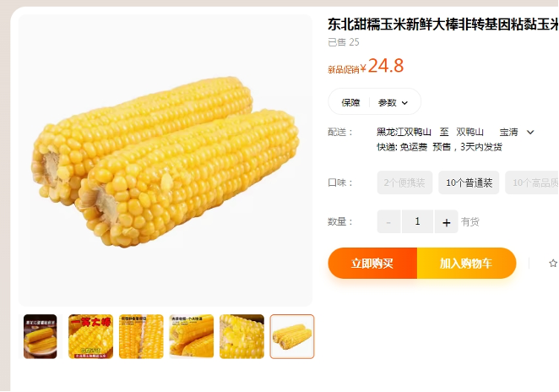View first thumbnail with corn on plate

pos(41,336)
